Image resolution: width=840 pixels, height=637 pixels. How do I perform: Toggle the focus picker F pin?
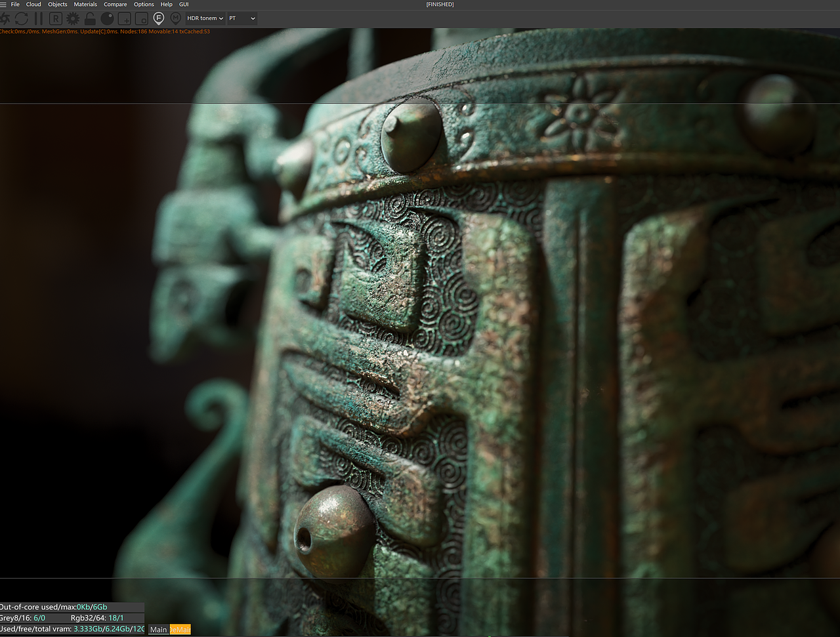click(x=158, y=18)
